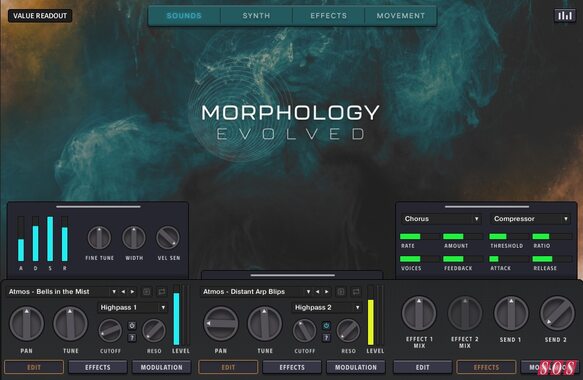Viewport: 583px width, 380px height.
Task: Click the loop icon beside Bells in the Mist
Action: pos(161,292)
